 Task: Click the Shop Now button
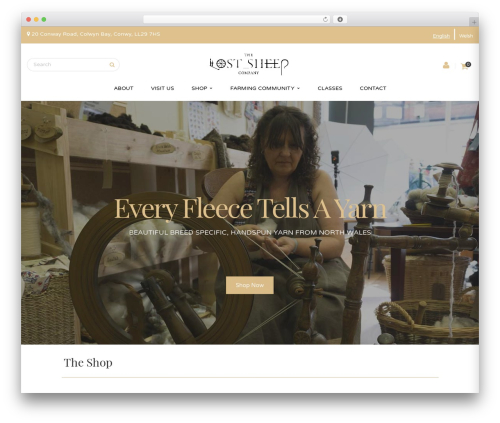pyautogui.click(x=250, y=285)
